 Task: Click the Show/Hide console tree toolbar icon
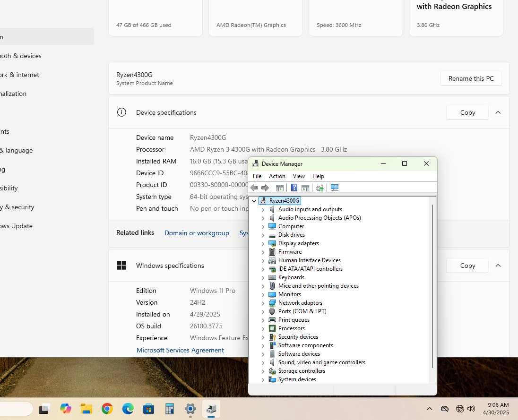tap(279, 188)
